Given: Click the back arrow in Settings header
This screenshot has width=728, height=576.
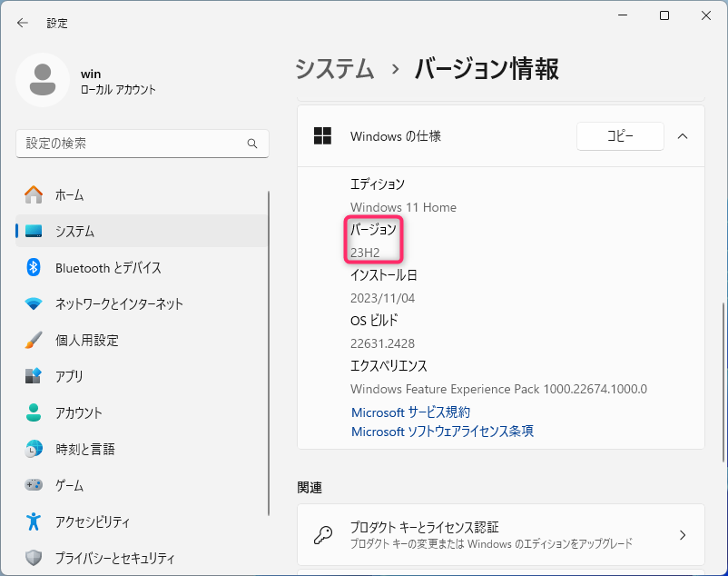Looking at the screenshot, I should pos(23,23).
